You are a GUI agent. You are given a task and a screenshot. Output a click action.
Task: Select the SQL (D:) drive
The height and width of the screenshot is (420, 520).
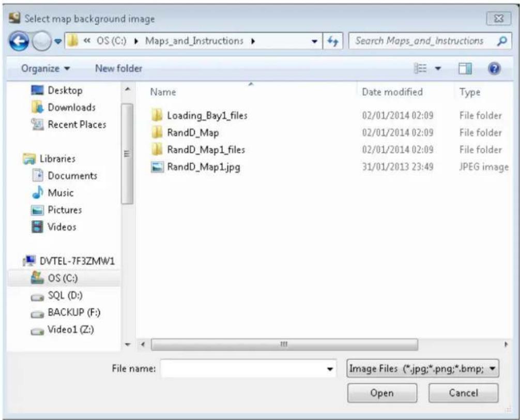(57, 295)
